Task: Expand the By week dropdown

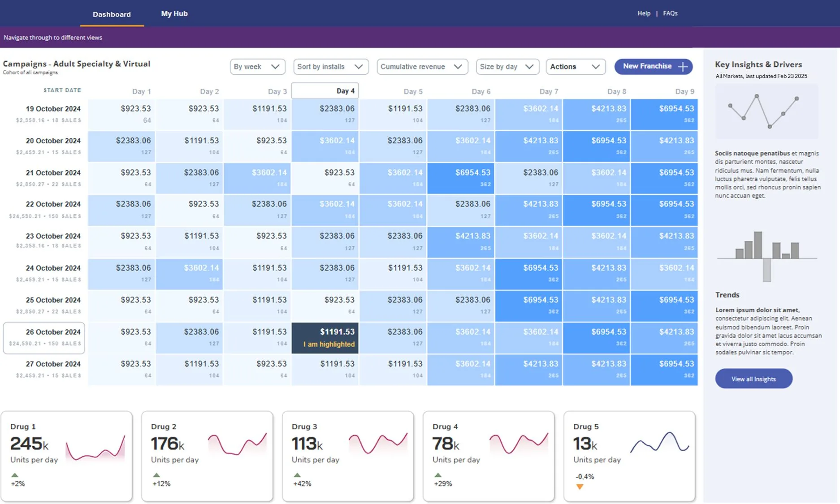Action: pos(257,67)
